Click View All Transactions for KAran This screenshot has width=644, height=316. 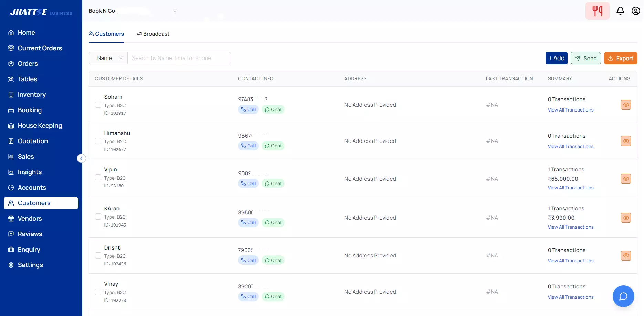coord(570,227)
